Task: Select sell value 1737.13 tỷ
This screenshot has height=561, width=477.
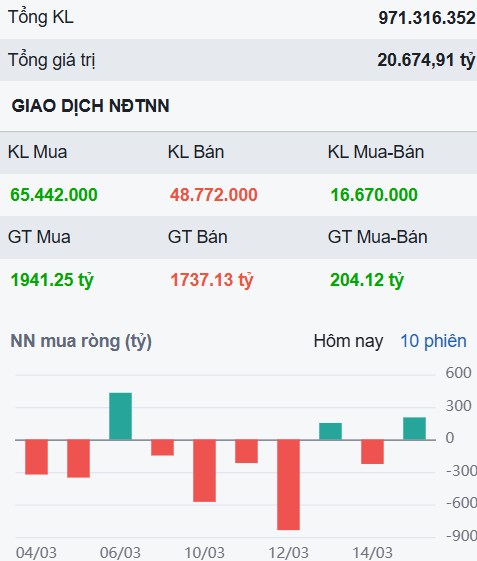Action: pyautogui.click(x=212, y=280)
